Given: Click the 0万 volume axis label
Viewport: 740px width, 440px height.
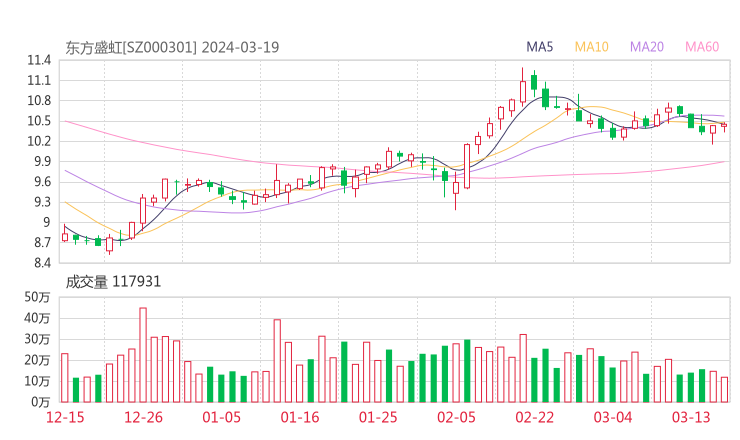Looking at the screenshot, I should point(41,402).
